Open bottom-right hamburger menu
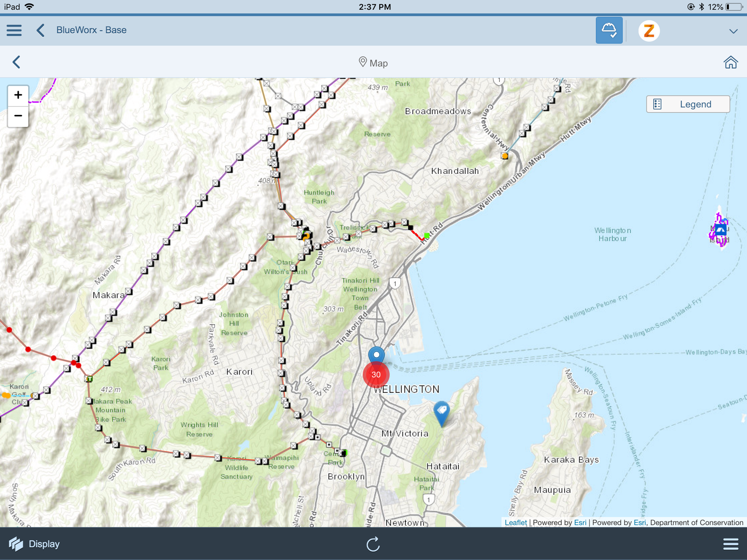The height and width of the screenshot is (560, 747). pos(730,544)
